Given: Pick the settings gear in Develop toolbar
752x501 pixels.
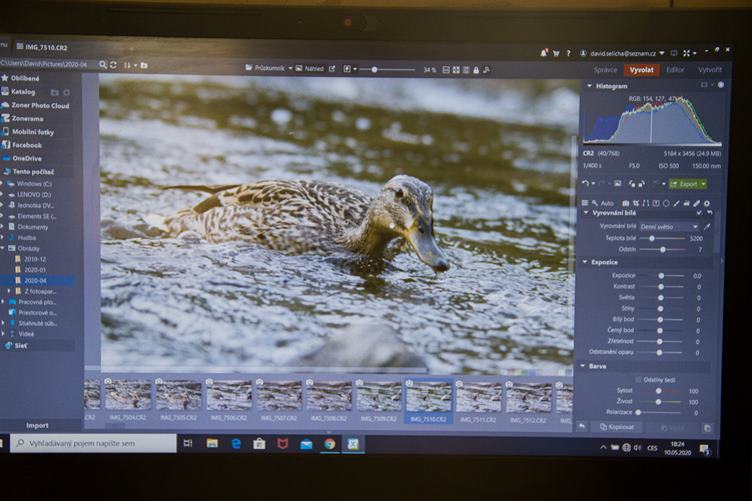Looking at the screenshot, I should tap(707, 203).
